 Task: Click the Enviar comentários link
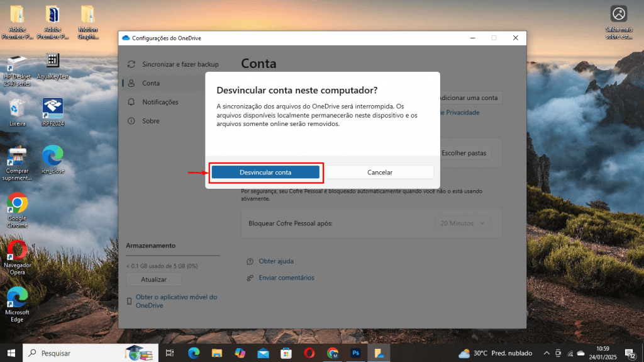coord(286,278)
